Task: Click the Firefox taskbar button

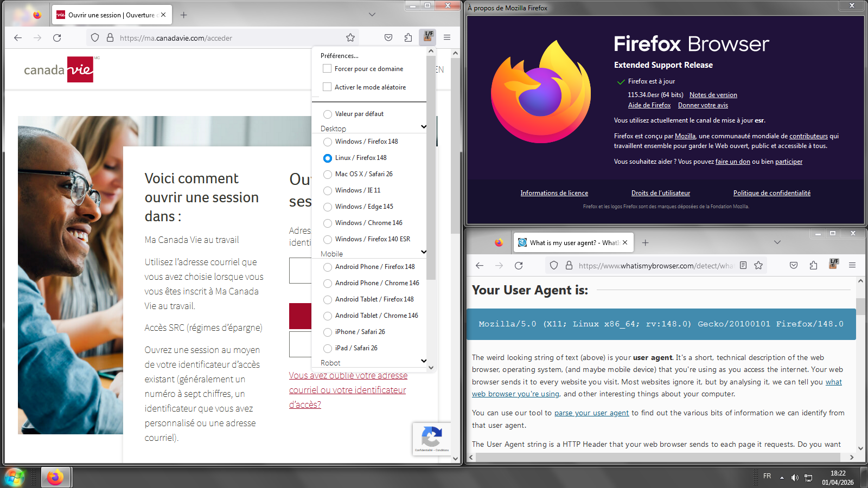Action: tap(55, 477)
